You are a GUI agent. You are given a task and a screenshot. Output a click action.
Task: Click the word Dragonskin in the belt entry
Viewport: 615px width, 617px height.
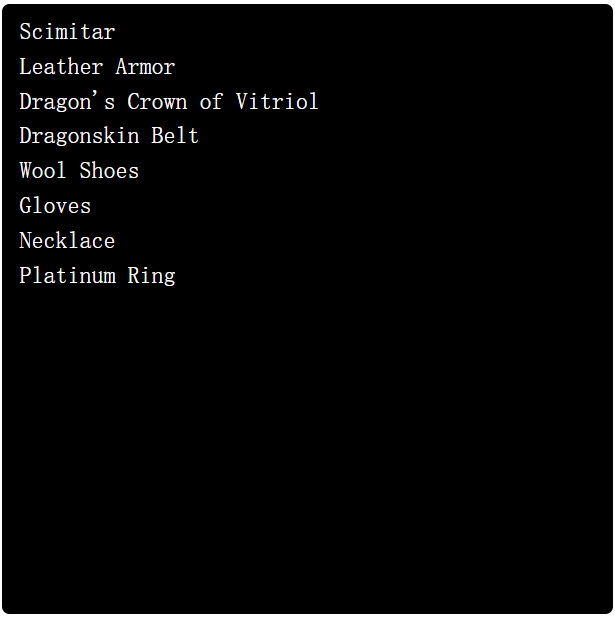(79, 136)
